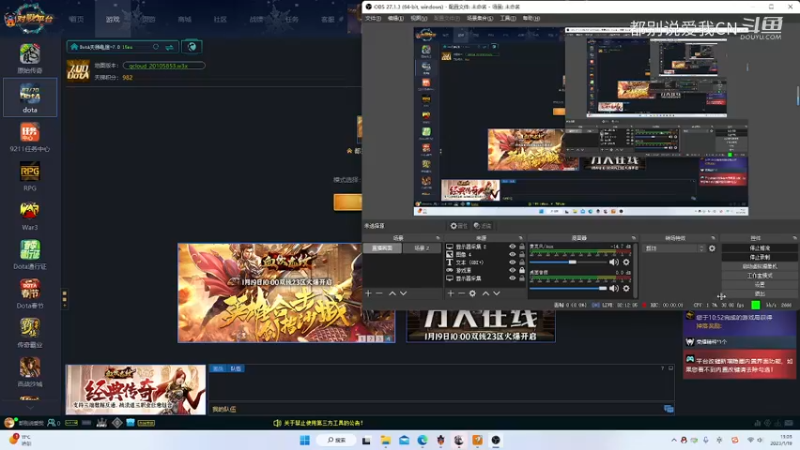Open 9211任务中心 in the sidebar
This screenshot has width=800, height=450.
coord(30,137)
